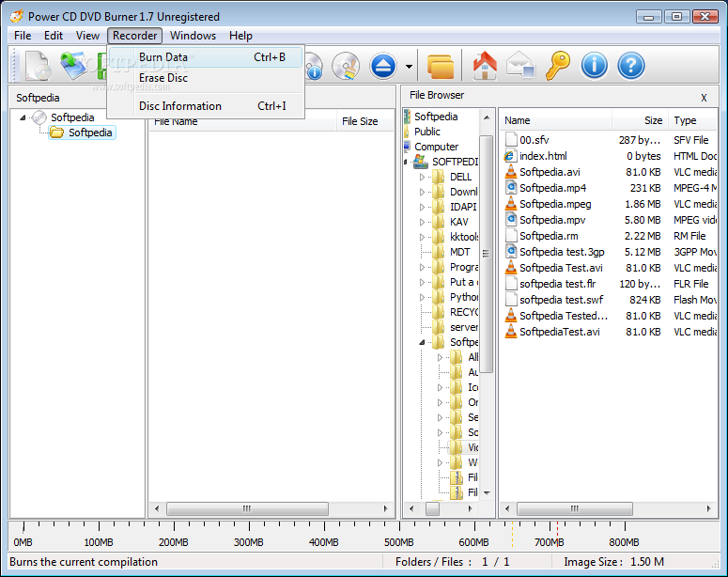The width and height of the screenshot is (728, 577).
Task: Expand the DELL folder node
Action: point(422,177)
